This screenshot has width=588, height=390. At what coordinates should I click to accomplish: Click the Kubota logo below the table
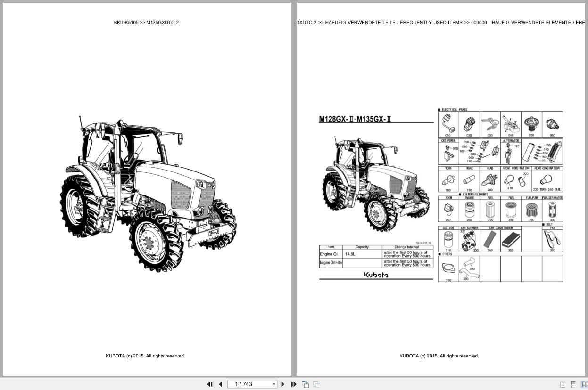point(376,275)
